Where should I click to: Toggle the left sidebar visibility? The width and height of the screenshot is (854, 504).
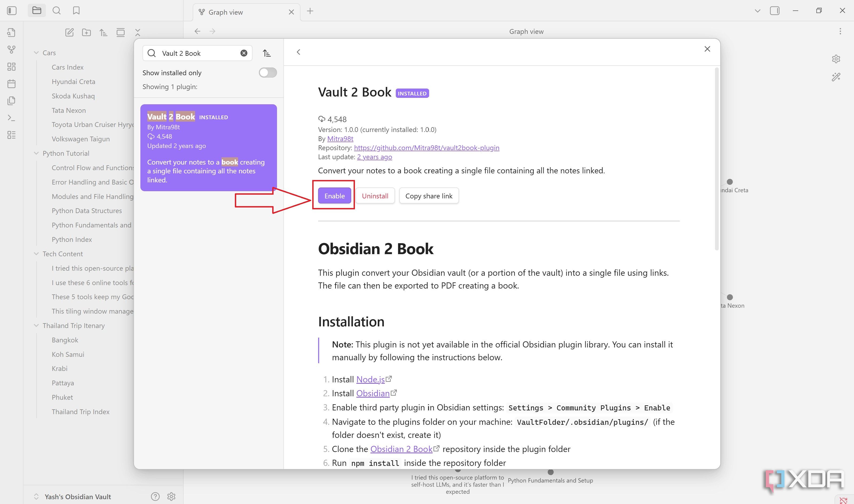coord(11,10)
